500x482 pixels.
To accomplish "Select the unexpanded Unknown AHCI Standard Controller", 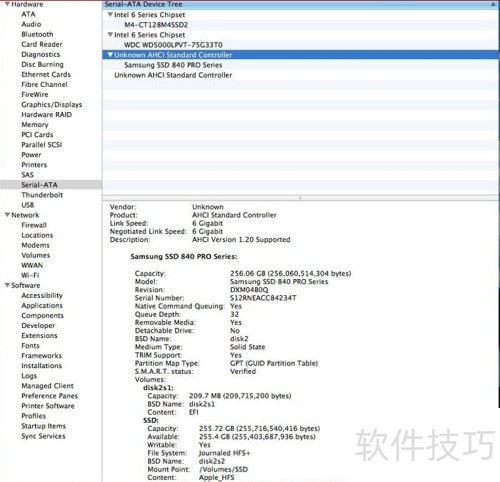I will pyautogui.click(x=301, y=75).
